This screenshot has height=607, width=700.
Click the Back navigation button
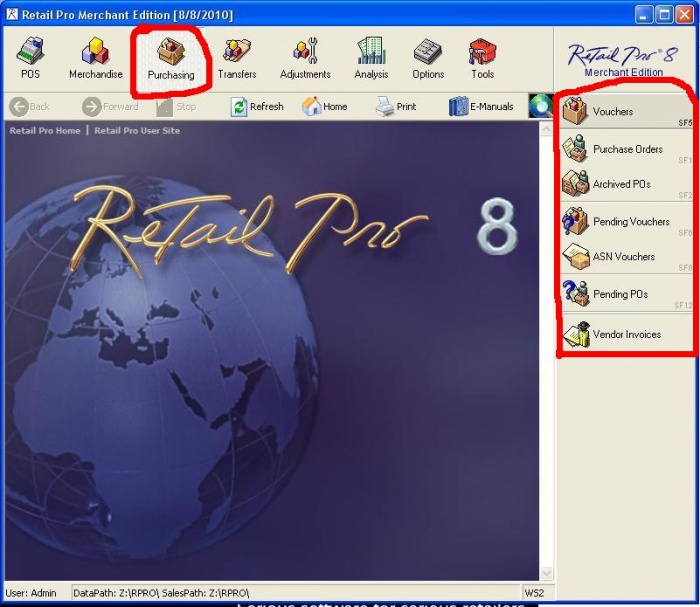pos(29,107)
